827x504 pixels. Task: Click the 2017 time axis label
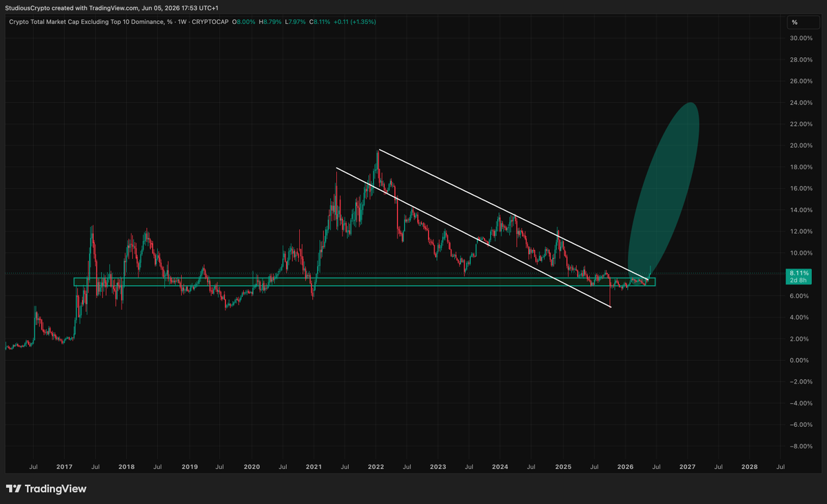click(x=63, y=466)
